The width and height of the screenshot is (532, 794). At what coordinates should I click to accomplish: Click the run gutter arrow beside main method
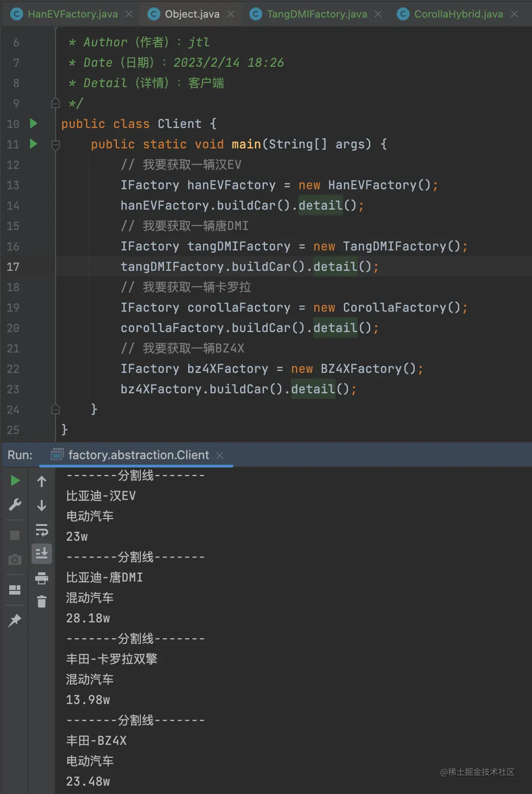click(x=33, y=144)
